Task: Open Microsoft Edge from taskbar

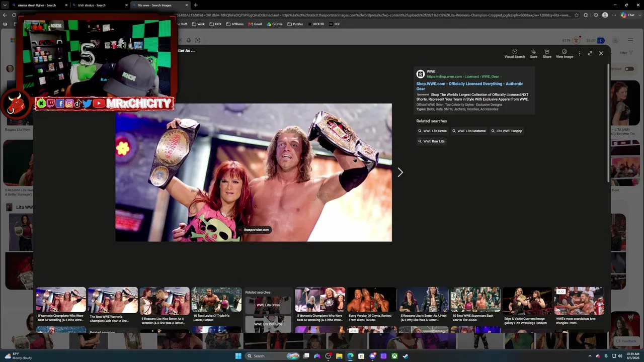Action: (350, 356)
